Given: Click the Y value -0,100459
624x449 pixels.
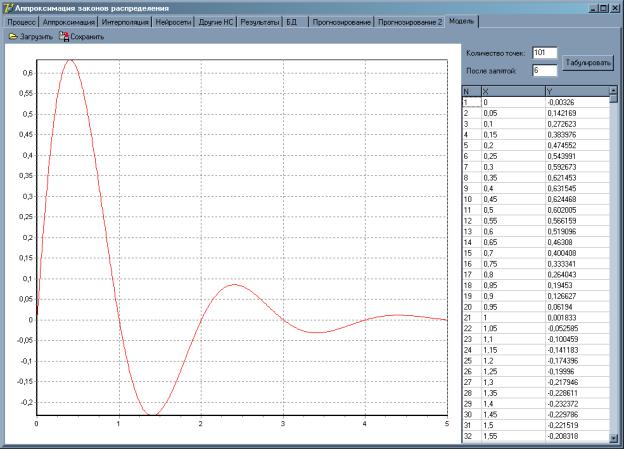Looking at the screenshot, I should [577, 339].
